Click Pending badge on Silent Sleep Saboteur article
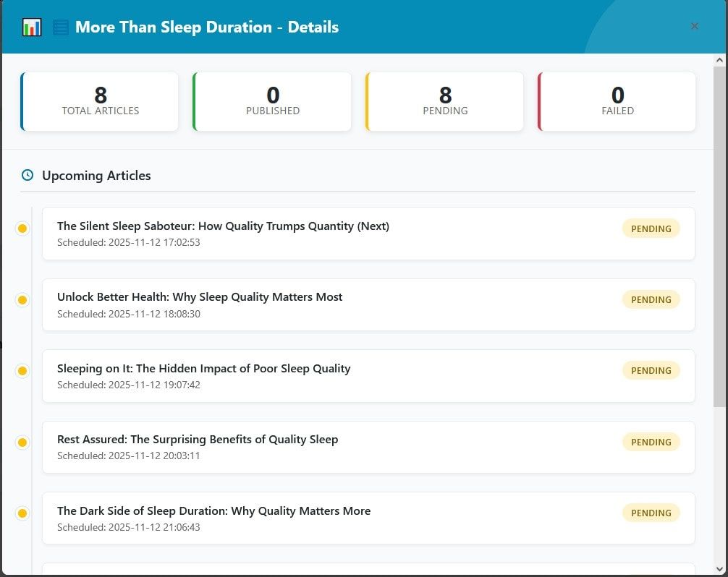728x577 pixels. (651, 228)
